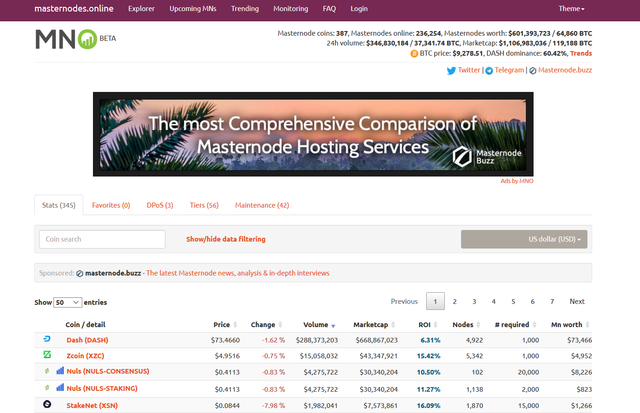This screenshot has height=413, width=640.
Task: Click the Nuls icon in NULS-STAKING row
Action: coord(47,388)
